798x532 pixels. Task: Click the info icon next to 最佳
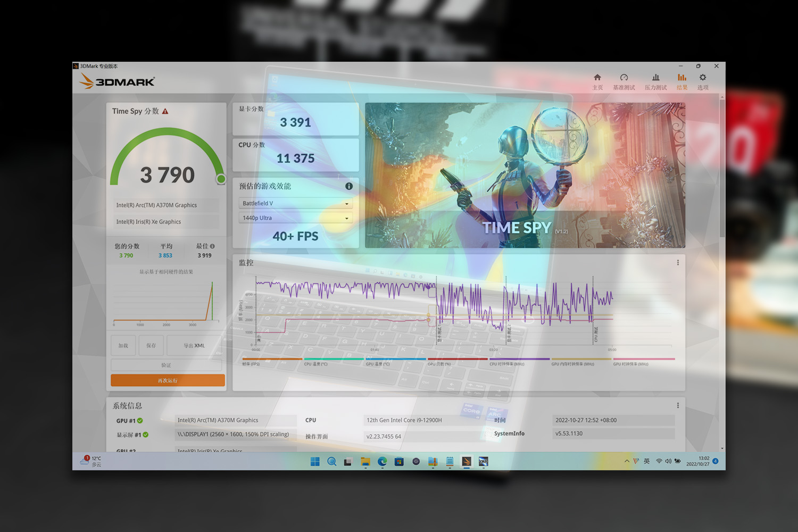(x=212, y=246)
